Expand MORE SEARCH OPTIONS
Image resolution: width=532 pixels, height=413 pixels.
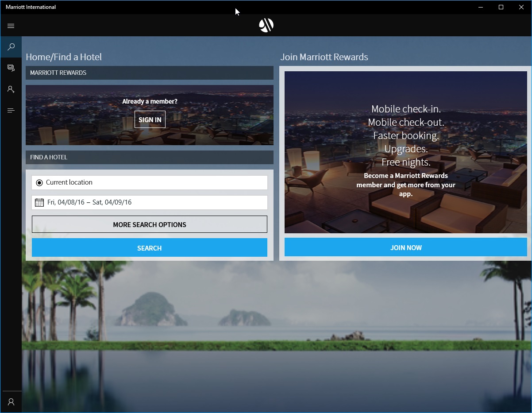149,224
